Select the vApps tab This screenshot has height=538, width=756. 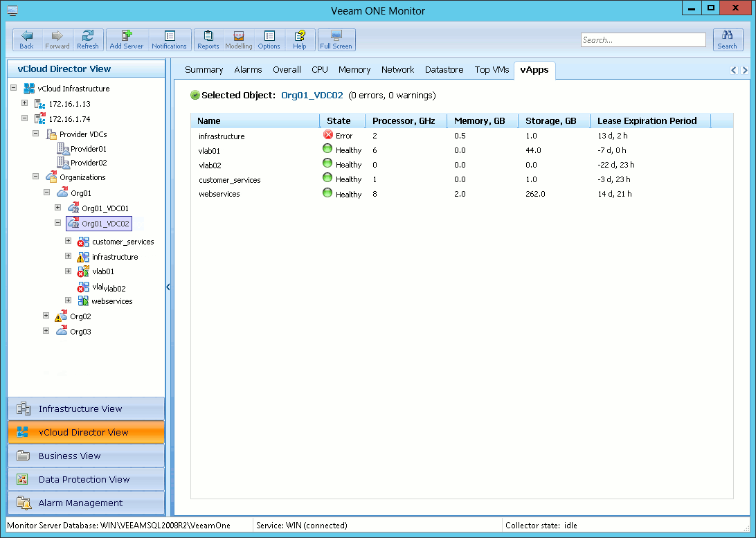534,69
